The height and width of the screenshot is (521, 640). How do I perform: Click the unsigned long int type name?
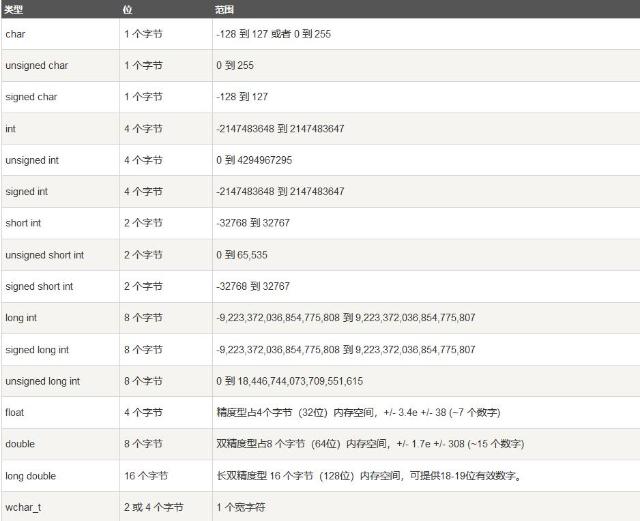43,381
